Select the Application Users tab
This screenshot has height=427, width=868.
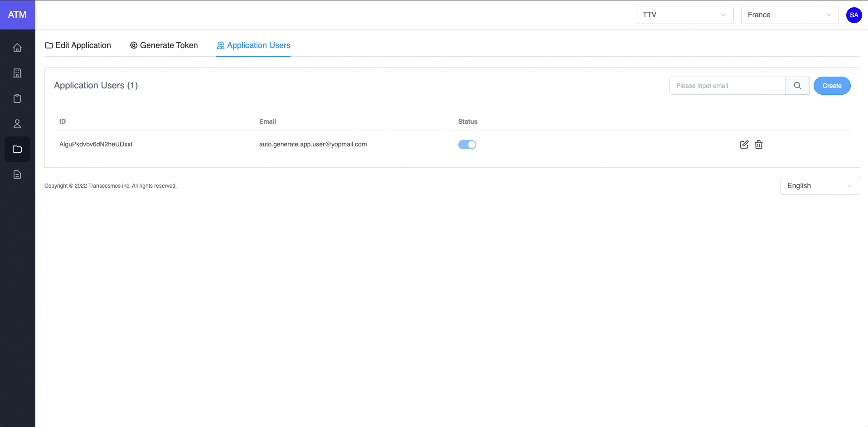[253, 45]
